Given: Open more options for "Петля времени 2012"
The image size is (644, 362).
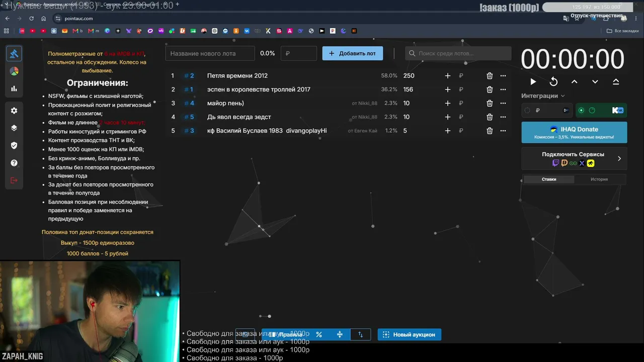Looking at the screenshot, I should [x=503, y=76].
